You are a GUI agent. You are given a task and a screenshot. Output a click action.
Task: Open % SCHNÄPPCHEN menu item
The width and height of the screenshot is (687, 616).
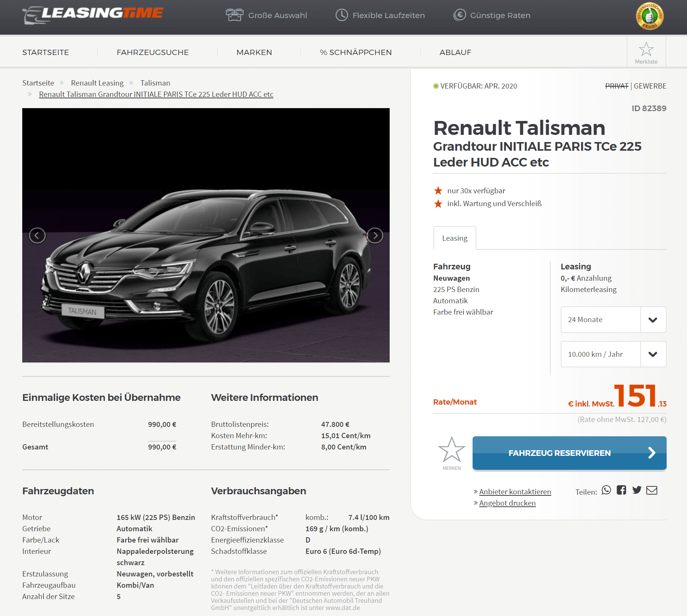tap(356, 52)
